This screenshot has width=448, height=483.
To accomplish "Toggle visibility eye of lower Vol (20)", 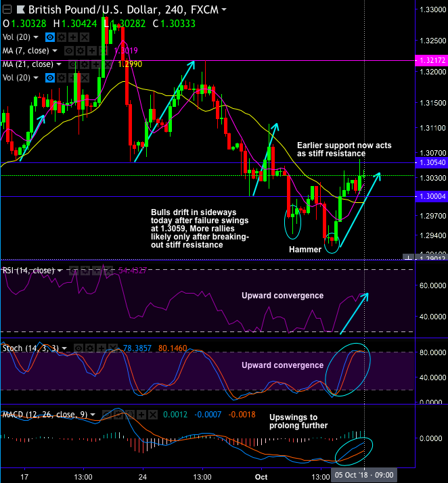I will click(50, 78).
